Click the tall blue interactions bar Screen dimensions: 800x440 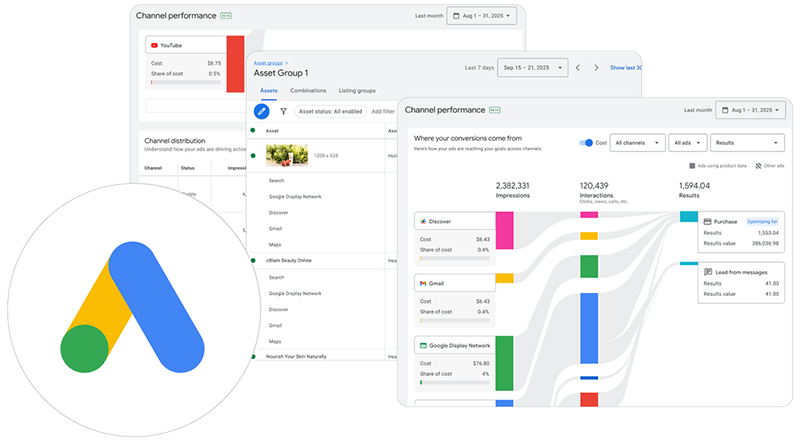(589, 328)
